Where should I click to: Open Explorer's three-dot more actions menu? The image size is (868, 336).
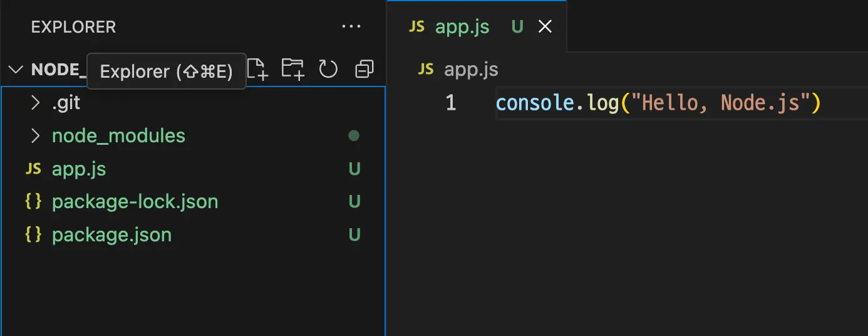click(351, 27)
